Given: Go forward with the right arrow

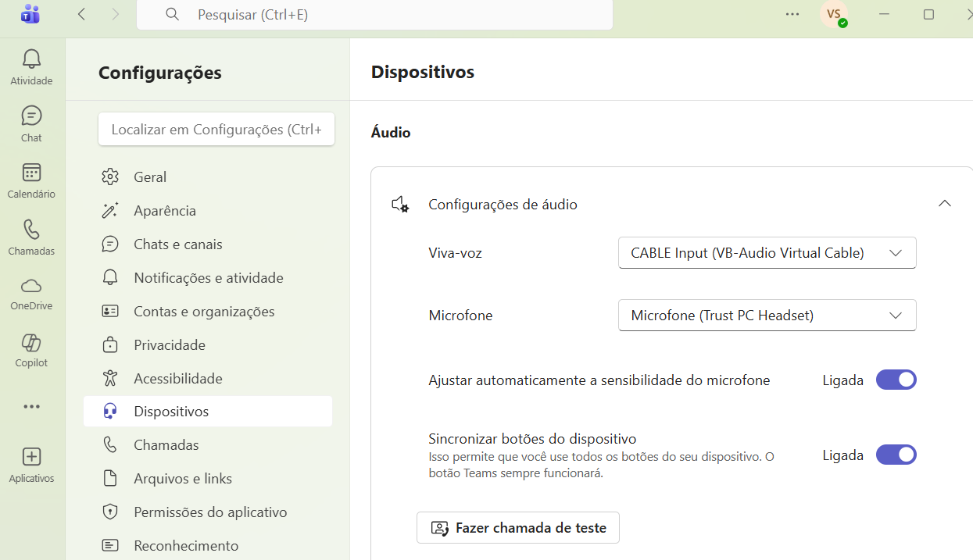Looking at the screenshot, I should pos(116,14).
